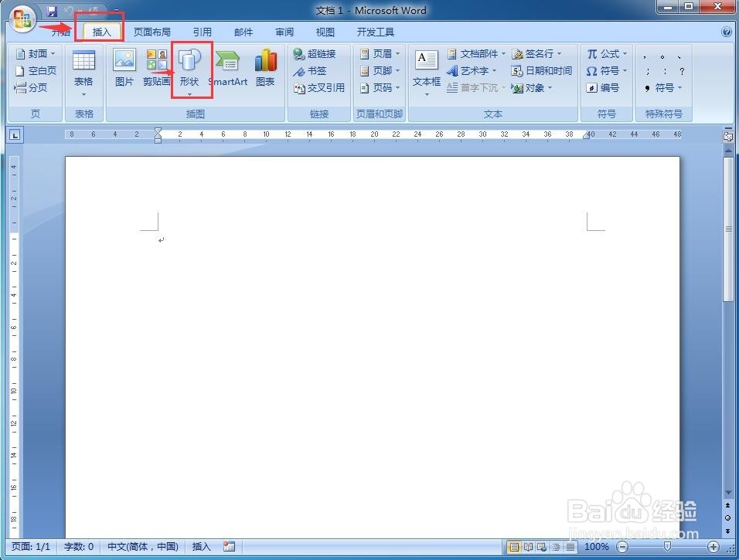Expand the 签名行 signature line dropdown
The height and width of the screenshot is (560, 739).
(560, 54)
